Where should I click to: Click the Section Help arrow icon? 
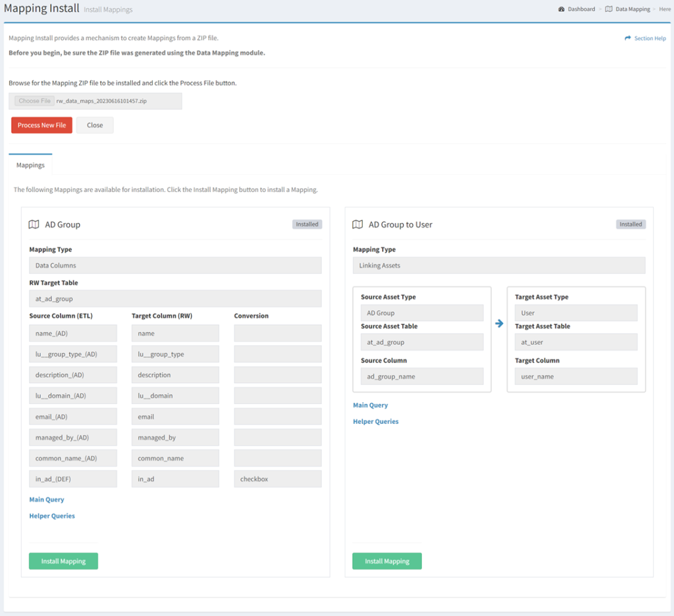629,38
